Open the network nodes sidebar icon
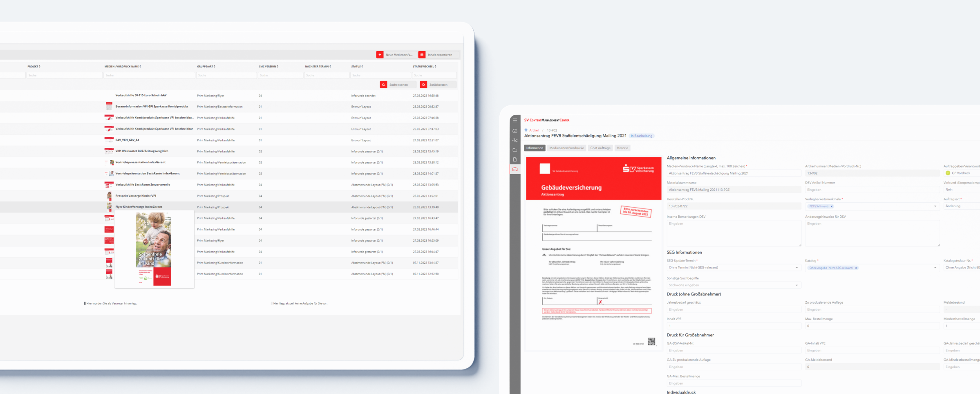The width and height of the screenshot is (980, 394). point(515,140)
